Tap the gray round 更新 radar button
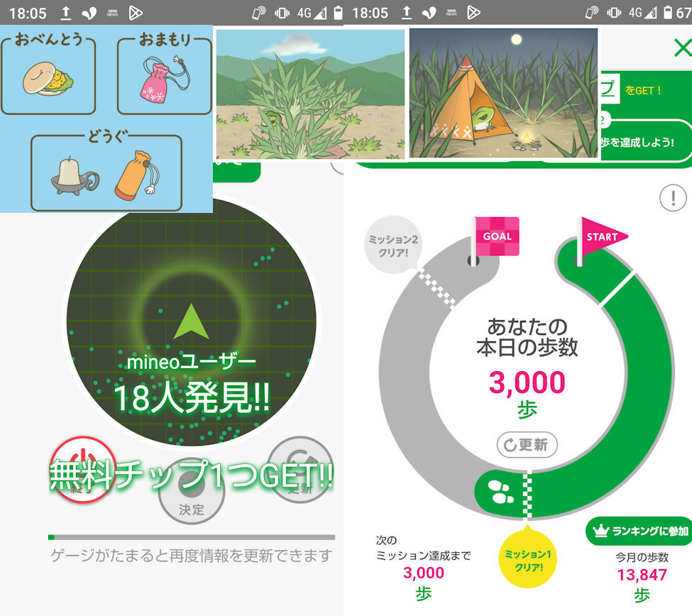This screenshot has width=692, height=616. 300,469
